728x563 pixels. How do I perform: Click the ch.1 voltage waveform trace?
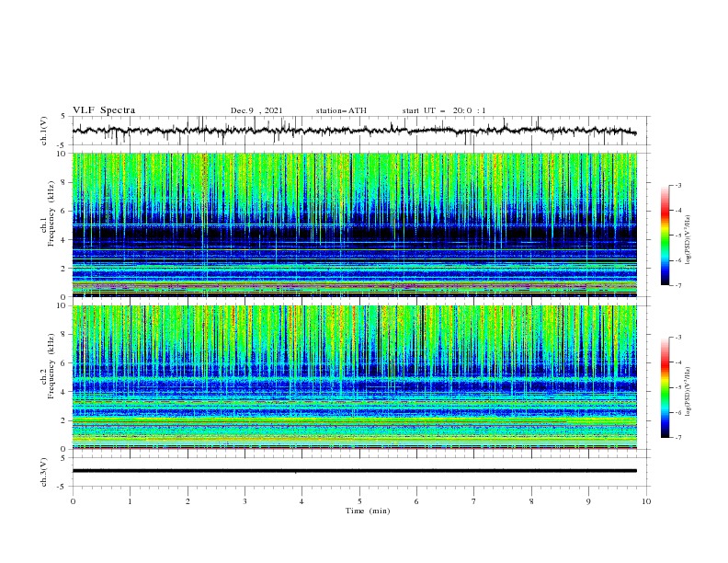tap(355, 131)
